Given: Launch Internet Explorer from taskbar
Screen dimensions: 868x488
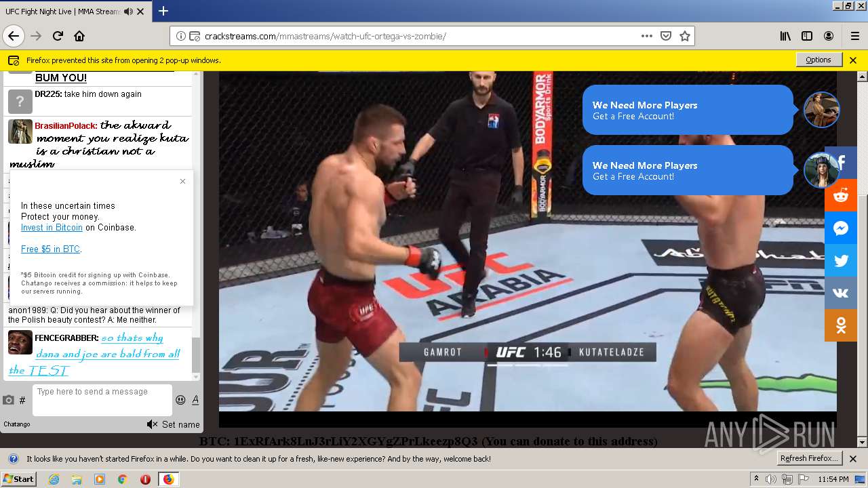Looking at the screenshot, I should pyautogui.click(x=54, y=479).
